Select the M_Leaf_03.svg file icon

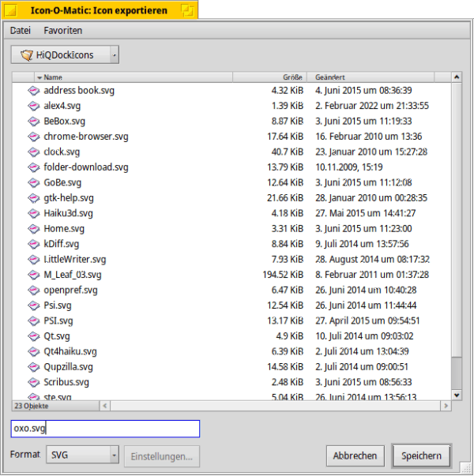click(x=33, y=275)
